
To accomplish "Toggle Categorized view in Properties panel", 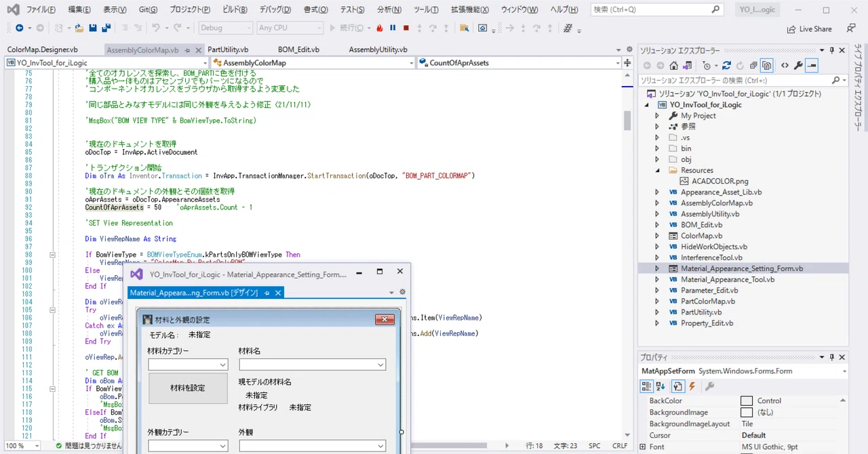I will tap(647, 386).
